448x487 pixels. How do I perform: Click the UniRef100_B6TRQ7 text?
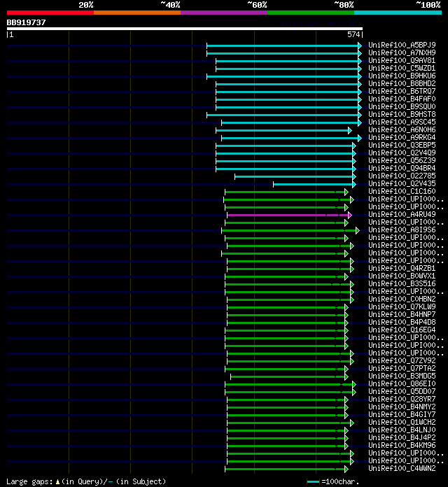click(402, 91)
